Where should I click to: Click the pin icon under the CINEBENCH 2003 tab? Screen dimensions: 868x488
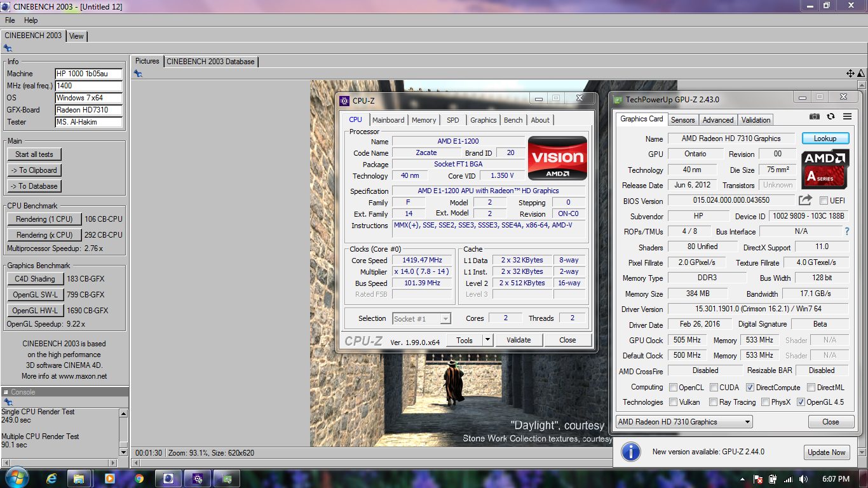(8, 48)
